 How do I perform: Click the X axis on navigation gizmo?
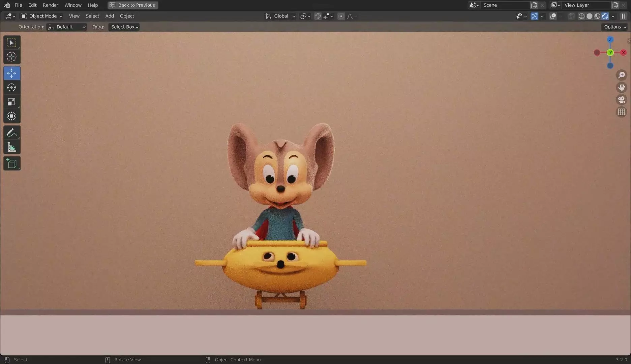pyautogui.click(x=623, y=53)
